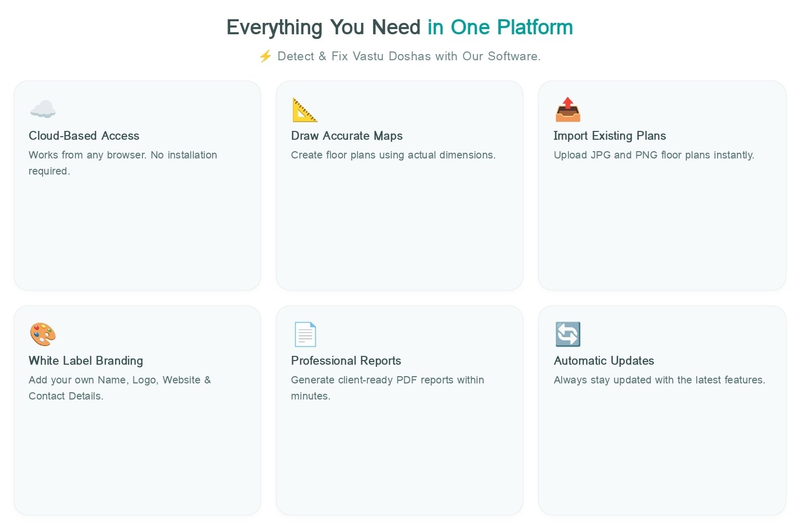Image resolution: width=798 pixels, height=532 pixels.
Task: Click "Generate client-ready PDF reports" description
Action: [388, 388]
